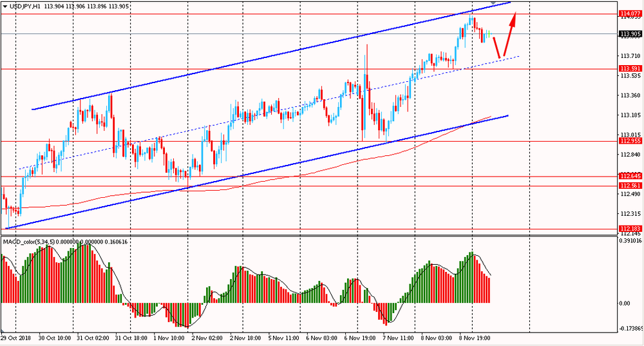
Task: Click the 112.183 red level label
Action: pos(629,228)
